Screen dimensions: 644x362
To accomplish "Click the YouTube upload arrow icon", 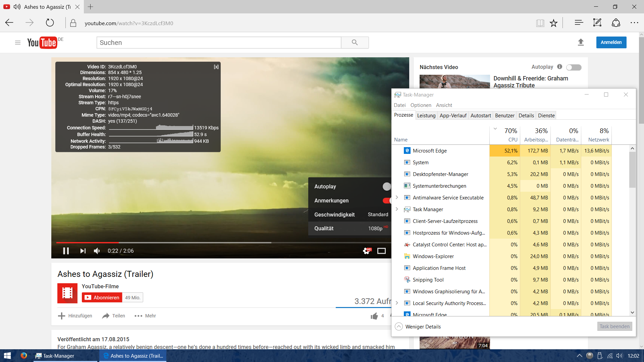I will point(581,42).
